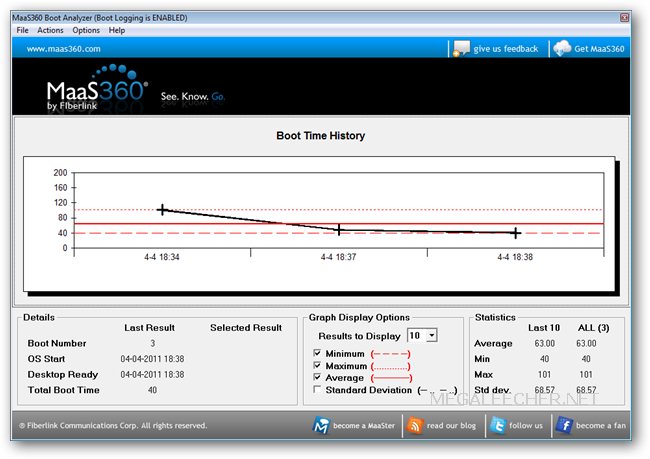
Task: Click the Twitter follow us icon
Action: click(497, 425)
